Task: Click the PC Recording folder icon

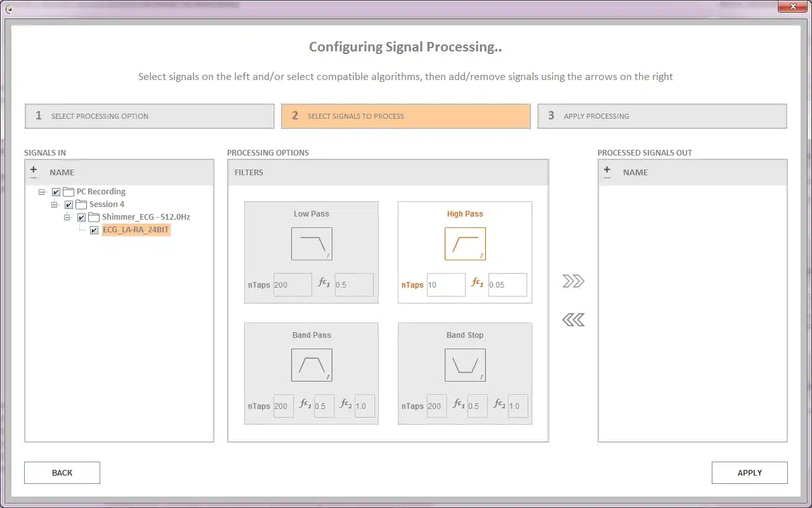Action: click(x=69, y=192)
